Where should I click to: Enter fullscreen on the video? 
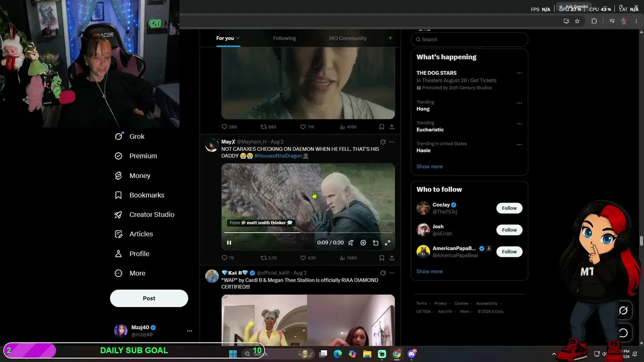pos(387,243)
